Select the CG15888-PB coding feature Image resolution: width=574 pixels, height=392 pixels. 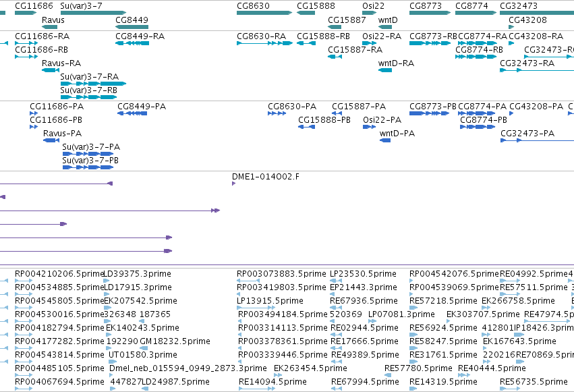(307, 127)
